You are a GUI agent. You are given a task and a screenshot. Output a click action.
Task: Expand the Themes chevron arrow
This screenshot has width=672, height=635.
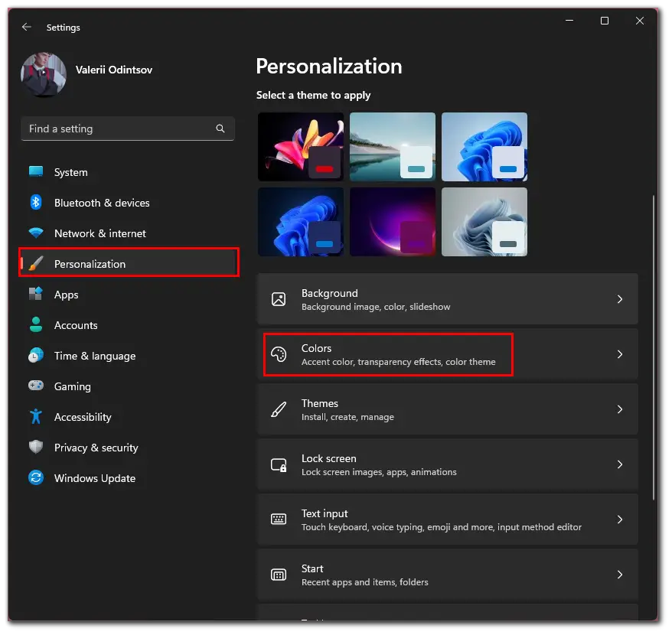620,409
